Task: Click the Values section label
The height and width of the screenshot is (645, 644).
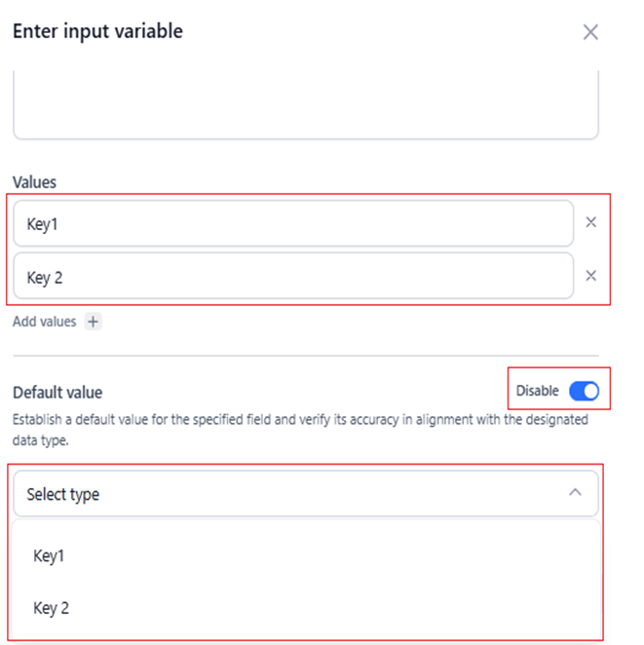Action: tap(34, 182)
